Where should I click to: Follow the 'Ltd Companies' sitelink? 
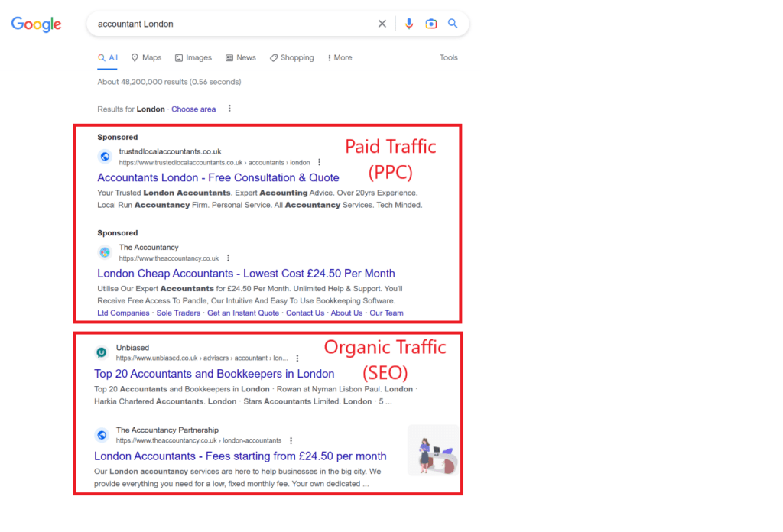123,313
